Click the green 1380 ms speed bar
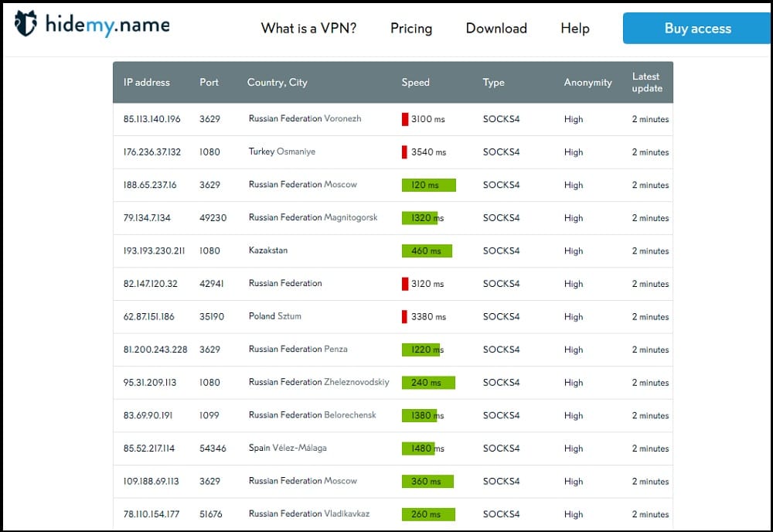The height and width of the screenshot is (532, 773). pos(419,416)
